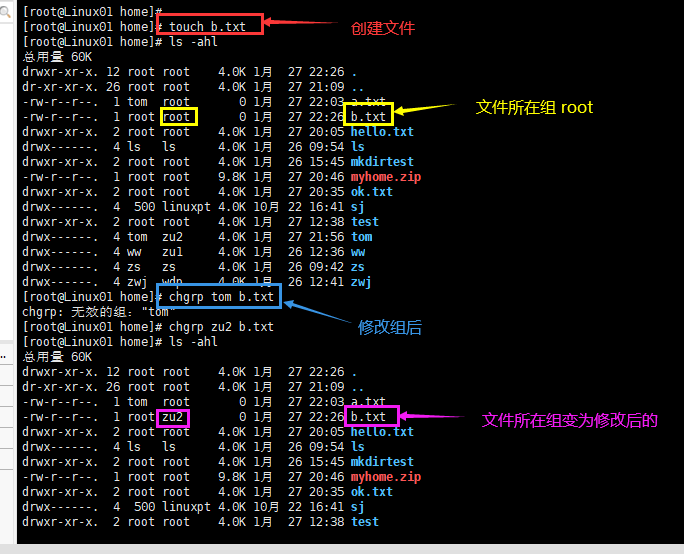Click the time 09:42 in the zs row

point(326,267)
